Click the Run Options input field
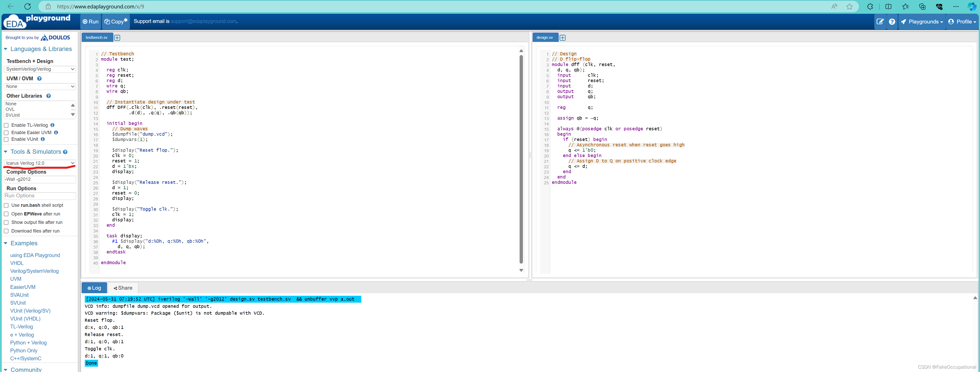980x372 pixels. 40,196
